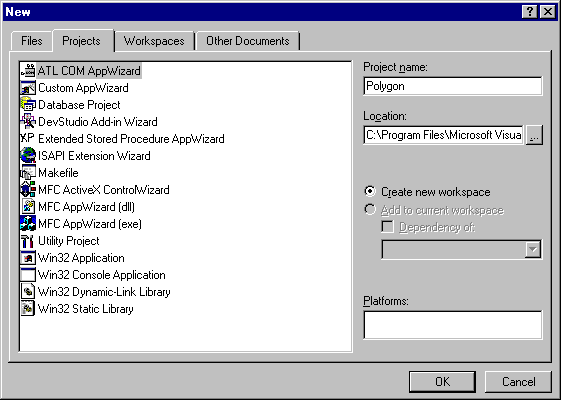Pick the ISAPI Extension Wizard globe icon
Viewport: 561px width, 400px height.
point(28,156)
